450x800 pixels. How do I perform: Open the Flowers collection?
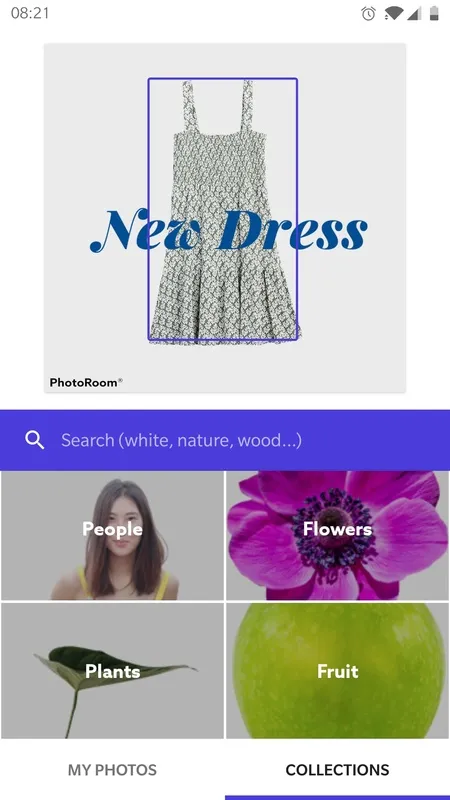pos(337,535)
